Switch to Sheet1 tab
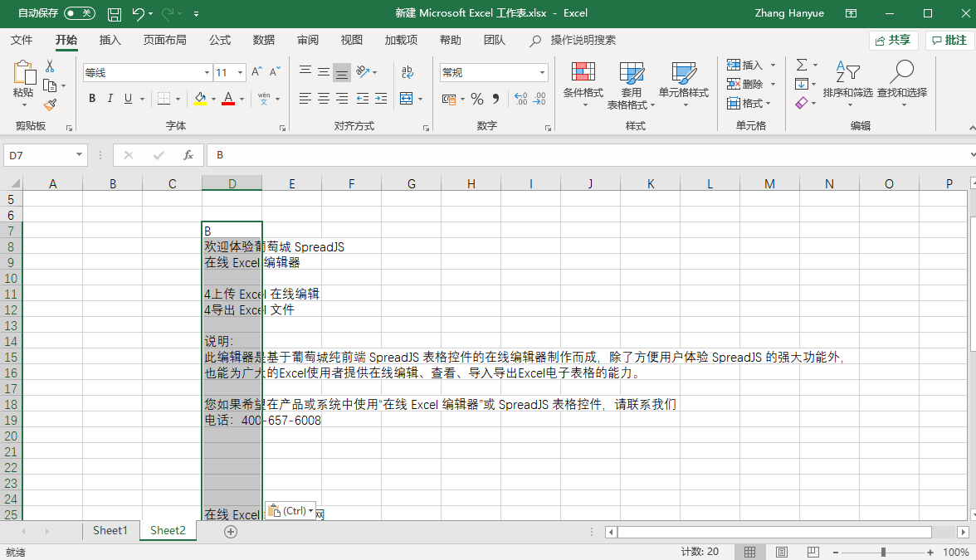Image resolution: width=976 pixels, height=560 pixels. pyautogui.click(x=110, y=531)
